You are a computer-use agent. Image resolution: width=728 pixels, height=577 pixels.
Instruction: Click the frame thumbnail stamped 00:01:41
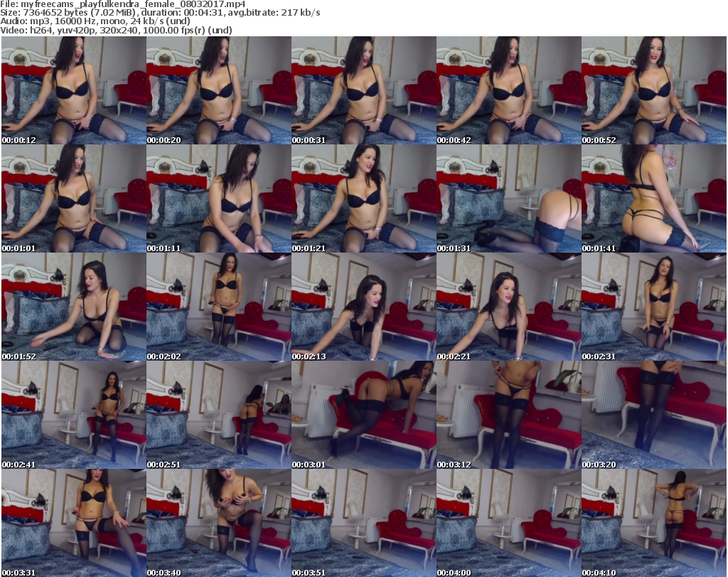(x=654, y=198)
